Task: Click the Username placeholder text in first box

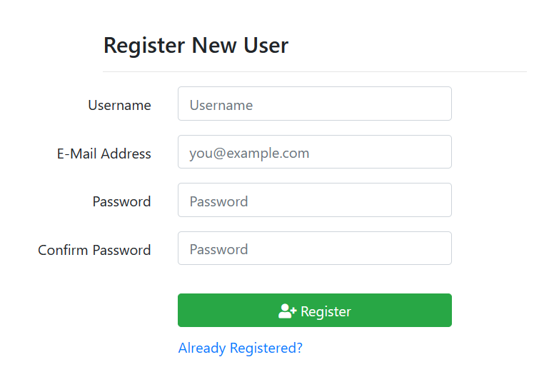Action: 221,105
